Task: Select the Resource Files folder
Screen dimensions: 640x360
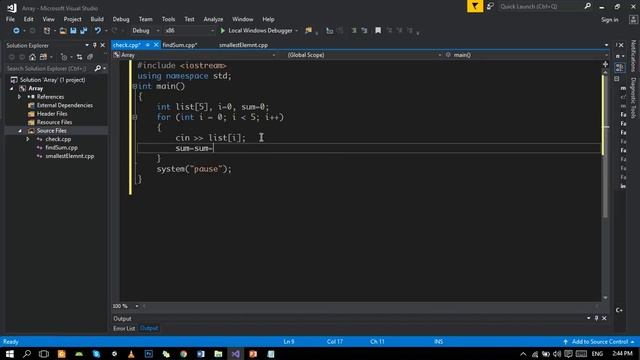Action: click(x=54, y=122)
